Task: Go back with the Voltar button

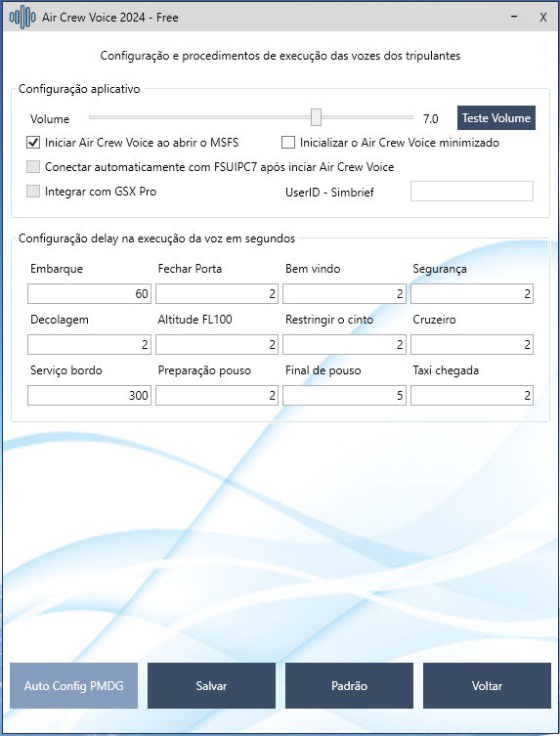Action: pyautogui.click(x=487, y=686)
